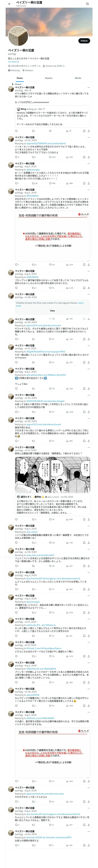Go back using the back arrow
Screen dimensions: 98x868
[x=9, y=4]
